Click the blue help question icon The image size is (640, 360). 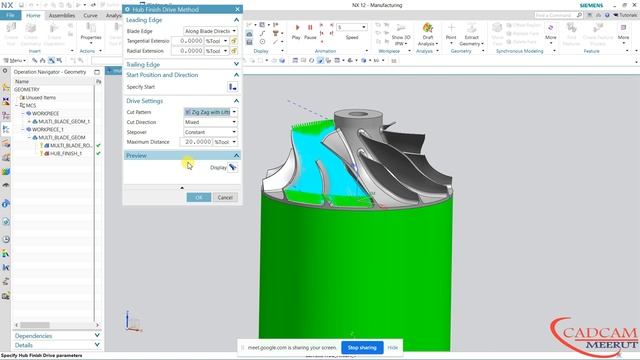pos(607,15)
